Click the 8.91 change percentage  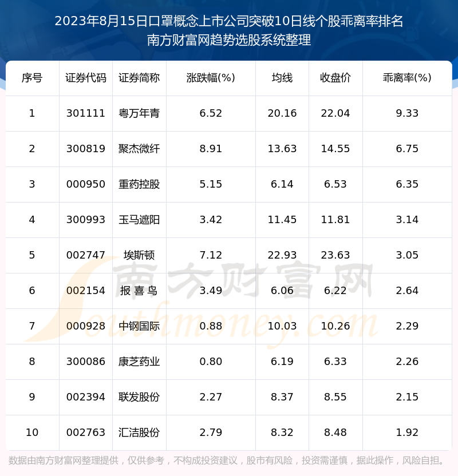211,149
